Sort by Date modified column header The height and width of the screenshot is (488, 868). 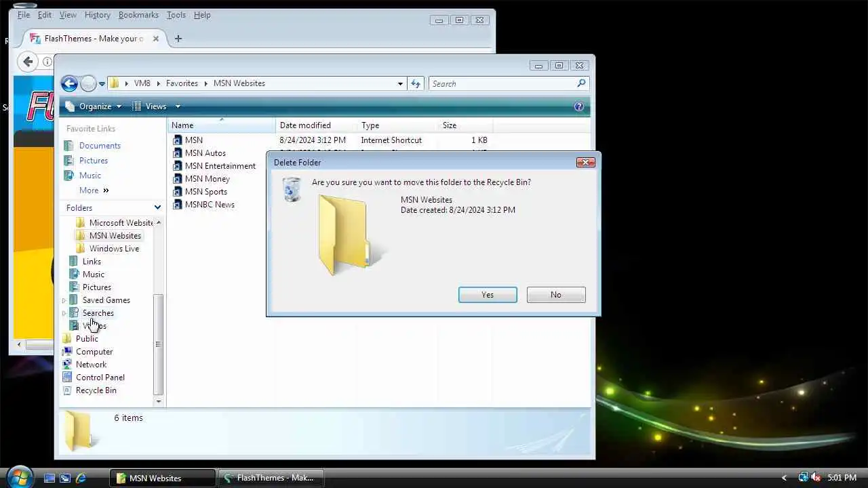click(x=317, y=125)
